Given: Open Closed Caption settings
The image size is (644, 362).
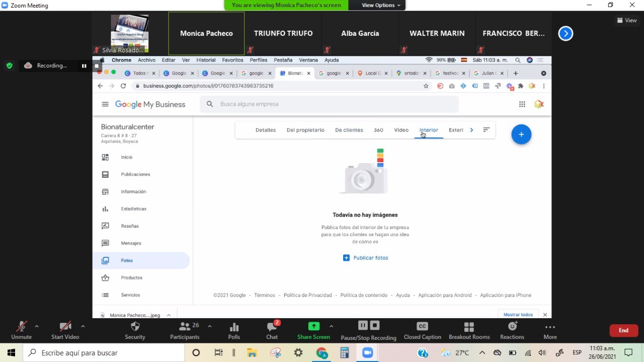Looking at the screenshot, I should [x=422, y=327].
